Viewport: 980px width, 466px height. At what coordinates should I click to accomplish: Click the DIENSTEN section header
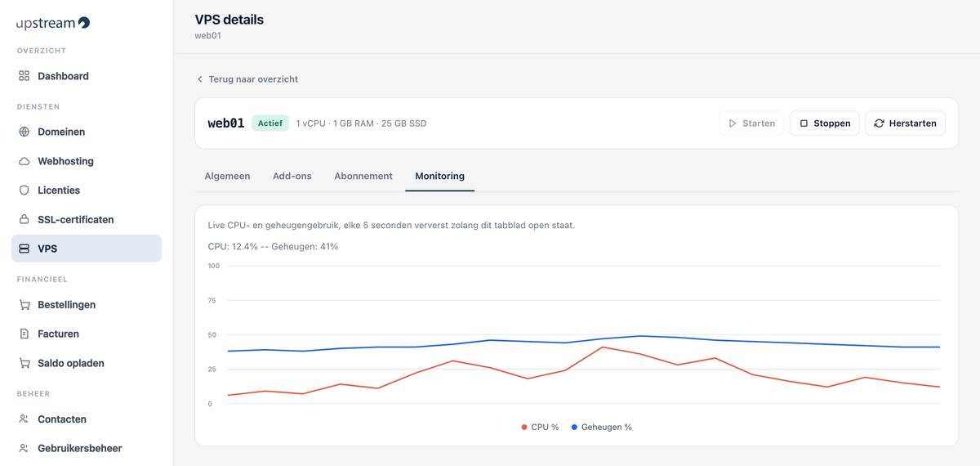point(38,106)
